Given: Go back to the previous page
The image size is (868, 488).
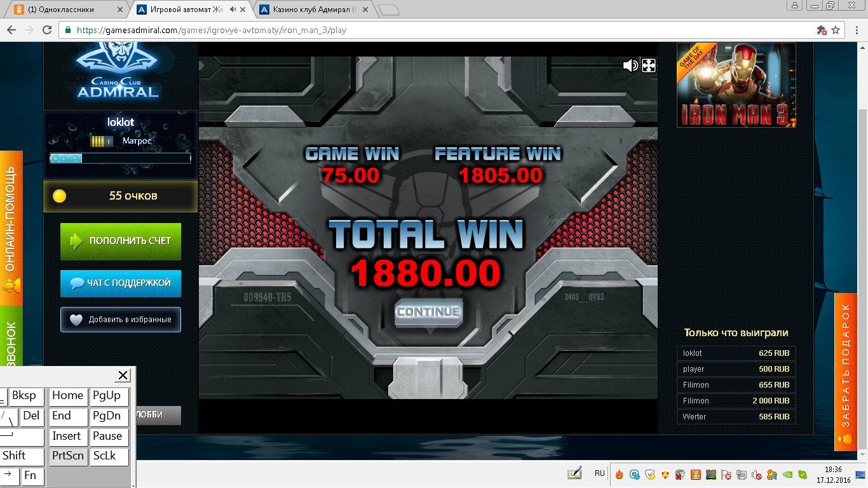Looking at the screenshot, I should [11, 30].
